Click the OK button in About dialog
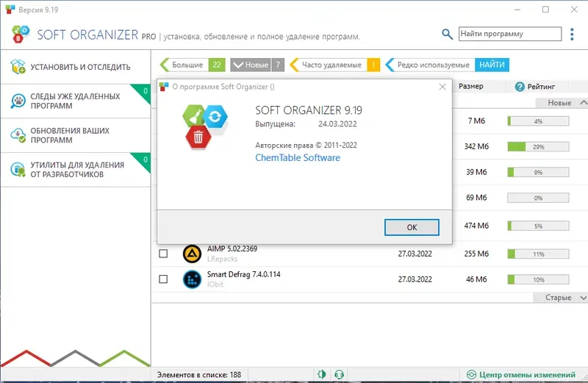Viewport: 588px width, 383px height. point(412,227)
